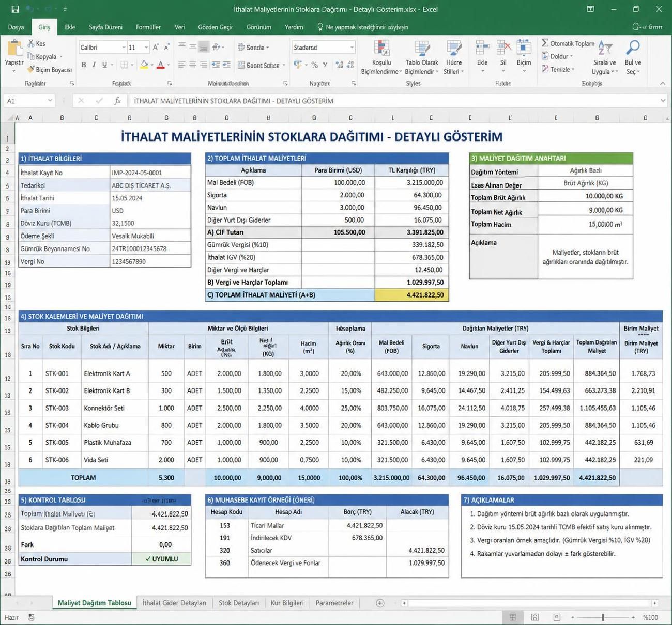
Task: Click the zoom in plus button
Action: coord(633,617)
